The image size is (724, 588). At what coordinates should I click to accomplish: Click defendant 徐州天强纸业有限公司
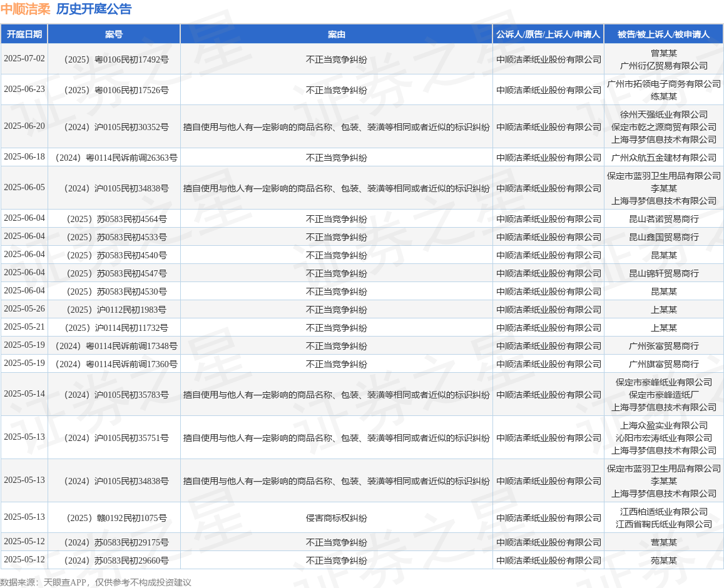pos(663,114)
